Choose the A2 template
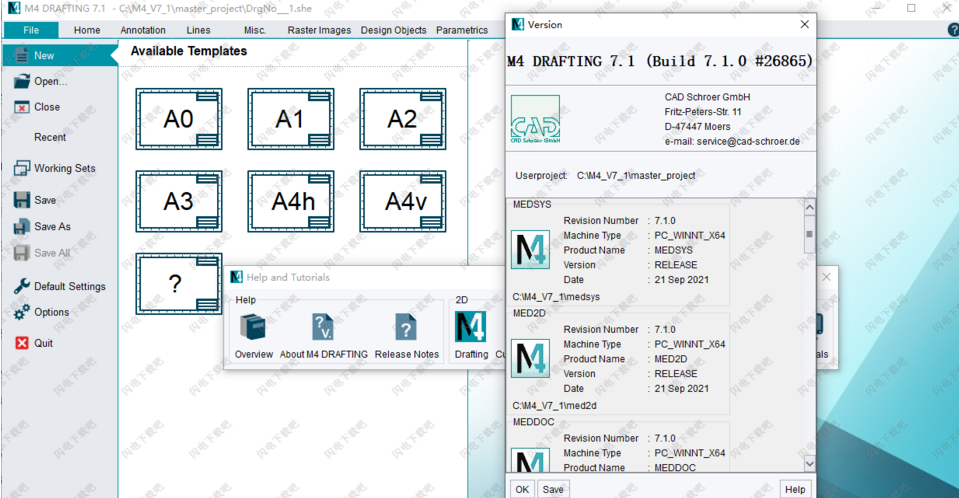Screen dimensions: 959x498 click(402, 119)
